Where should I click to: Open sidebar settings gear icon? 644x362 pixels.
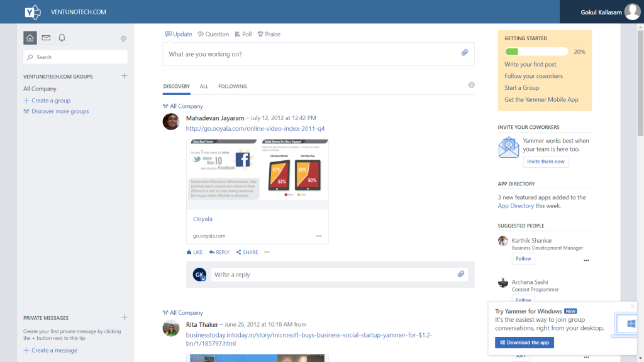tap(124, 38)
